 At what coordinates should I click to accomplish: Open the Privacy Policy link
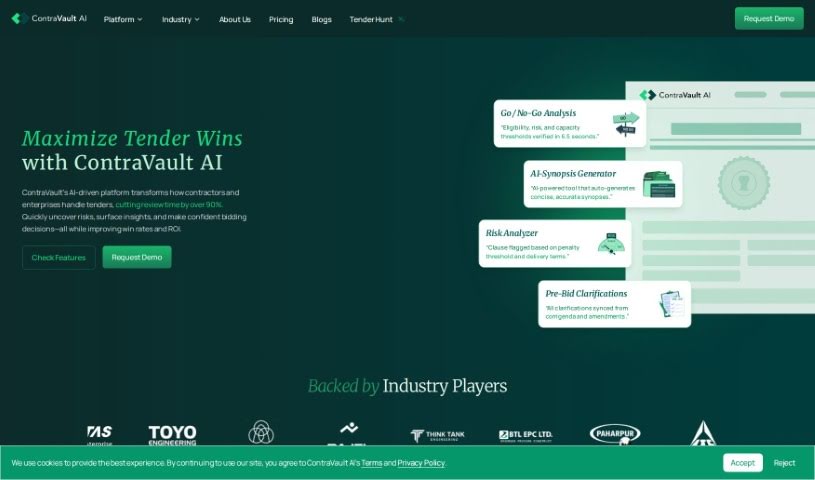coord(421,463)
